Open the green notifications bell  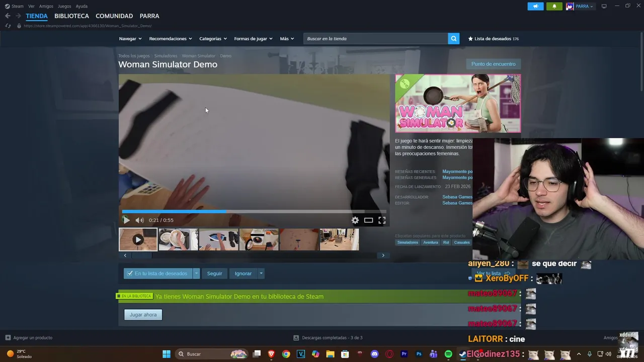554,6
